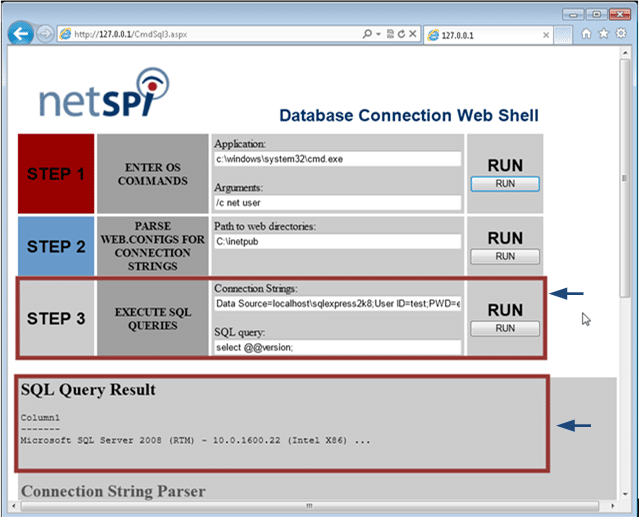Click RUN button for Step 1 OS commands
This screenshot has height=517, width=639.
[x=505, y=184]
